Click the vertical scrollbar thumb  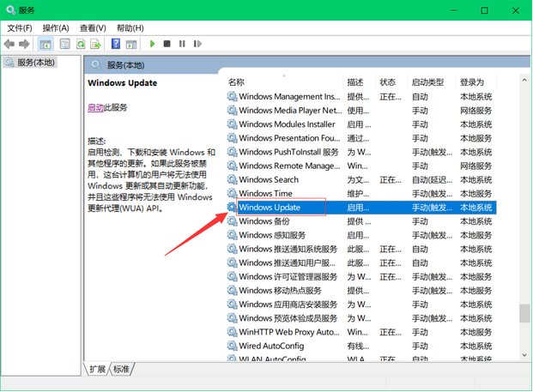click(524, 313)
